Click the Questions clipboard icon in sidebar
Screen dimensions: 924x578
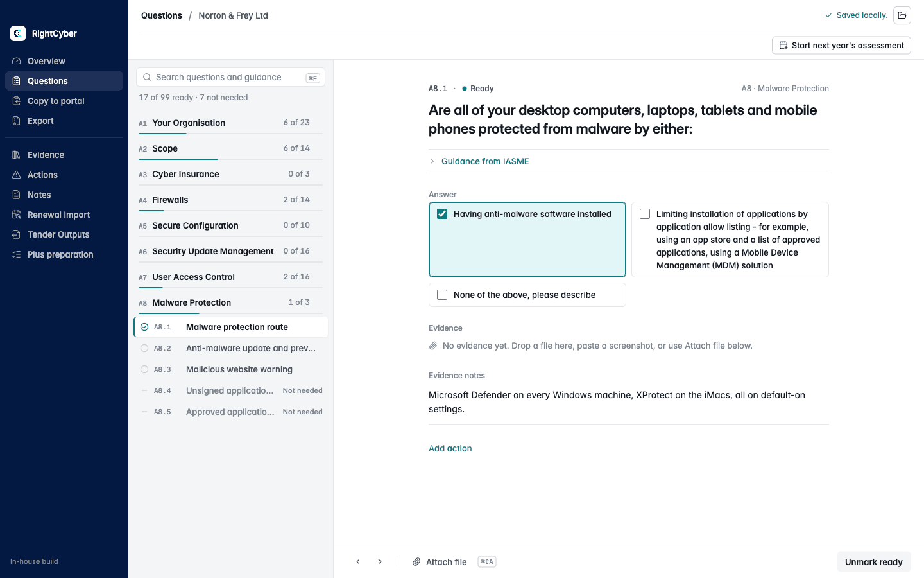[x=17, y=81]
